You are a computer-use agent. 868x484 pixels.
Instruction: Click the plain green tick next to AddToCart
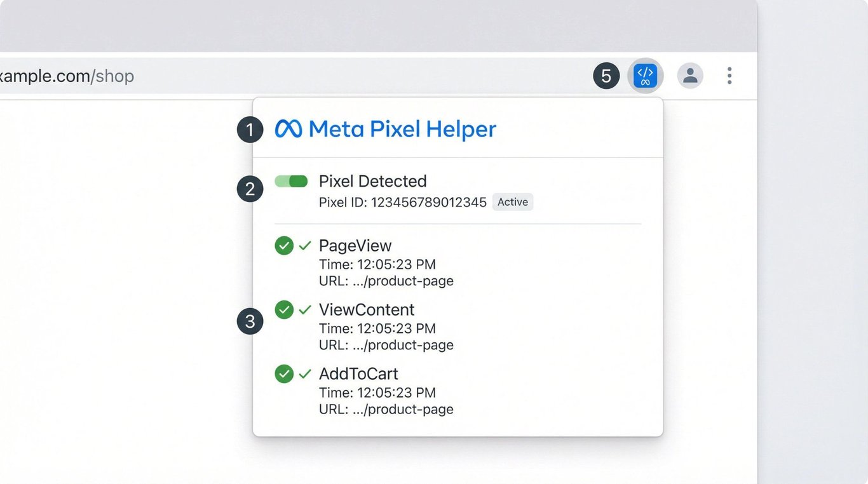pyautogui.click(x=305, y=373)
